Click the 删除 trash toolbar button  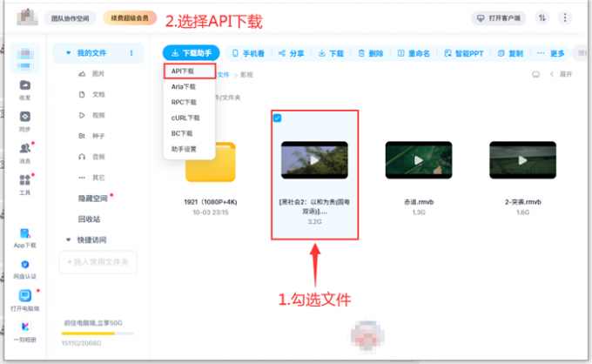(371, 54)
